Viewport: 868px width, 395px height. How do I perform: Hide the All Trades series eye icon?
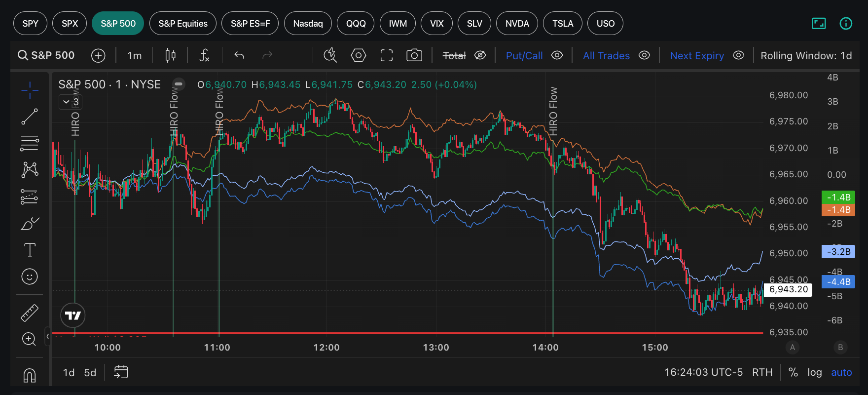[x=644, y=55]
